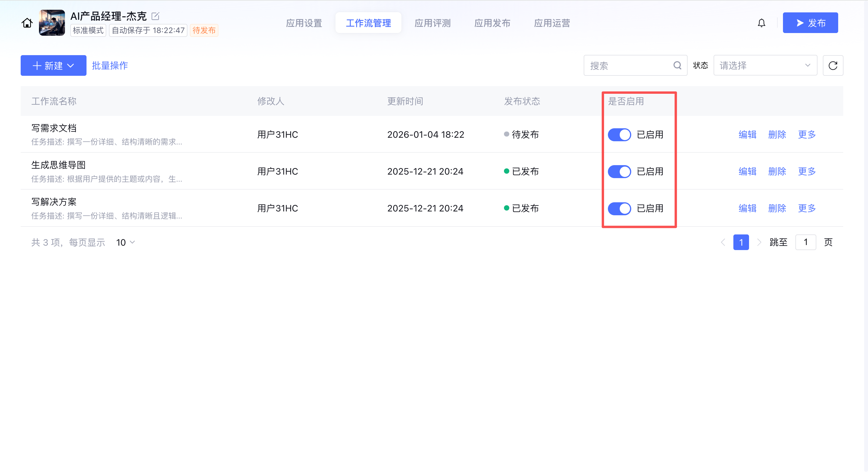Go to previous page arrow
The width and height of the screenshot is (868, 473).
[723, 242]
